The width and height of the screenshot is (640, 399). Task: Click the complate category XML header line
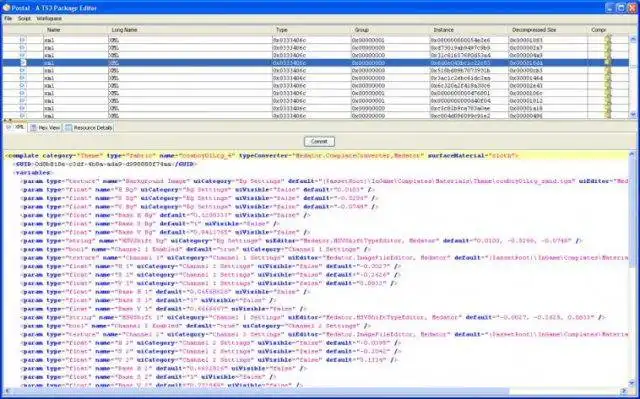(x=261, y=155)
